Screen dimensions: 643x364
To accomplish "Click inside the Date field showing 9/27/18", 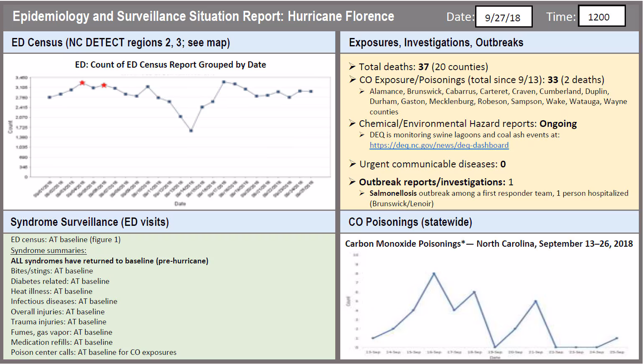I will [x=504, y=17].
